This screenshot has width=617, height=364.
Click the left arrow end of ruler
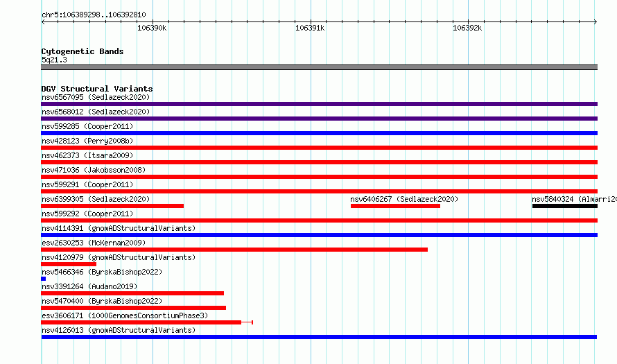[x=43, y=21]
